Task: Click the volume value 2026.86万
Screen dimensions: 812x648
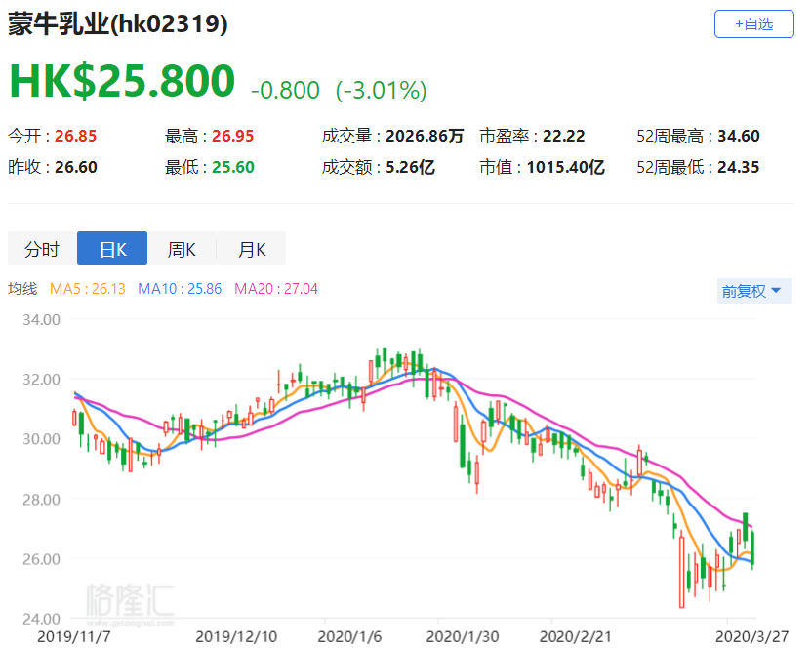Action: [x=425, y=136]
